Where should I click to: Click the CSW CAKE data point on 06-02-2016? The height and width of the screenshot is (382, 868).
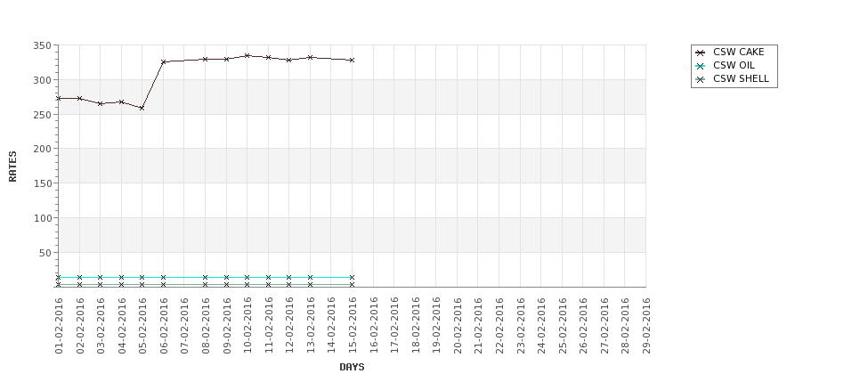pyautogui.click(x=163, y=62)
